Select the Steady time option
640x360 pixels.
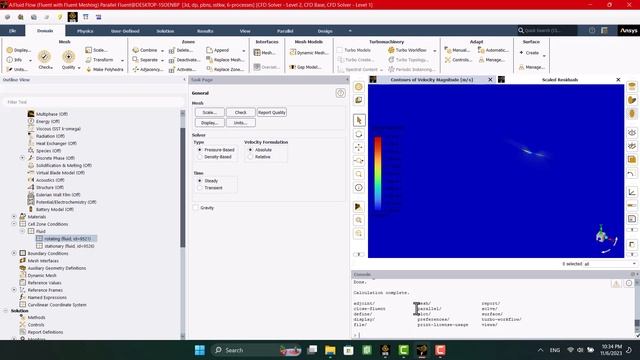point(208,180)
